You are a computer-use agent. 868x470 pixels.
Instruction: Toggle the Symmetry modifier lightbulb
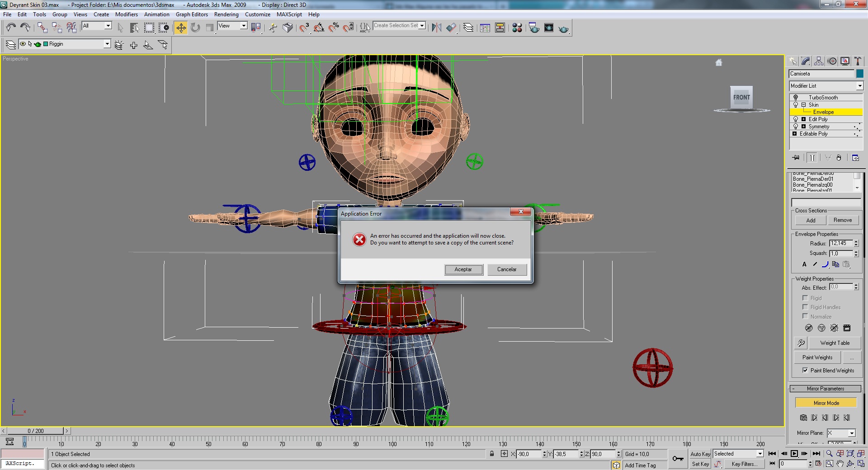[x=796, y=127]
